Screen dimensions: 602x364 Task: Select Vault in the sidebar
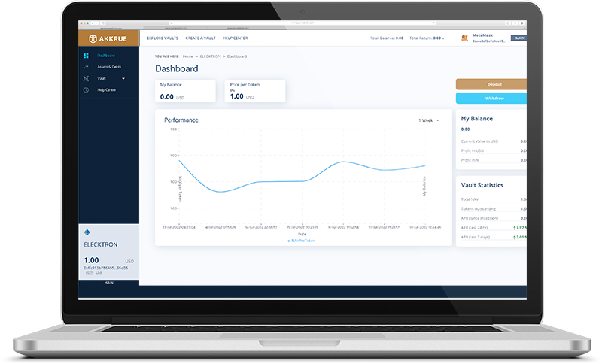tap(102, 79)
